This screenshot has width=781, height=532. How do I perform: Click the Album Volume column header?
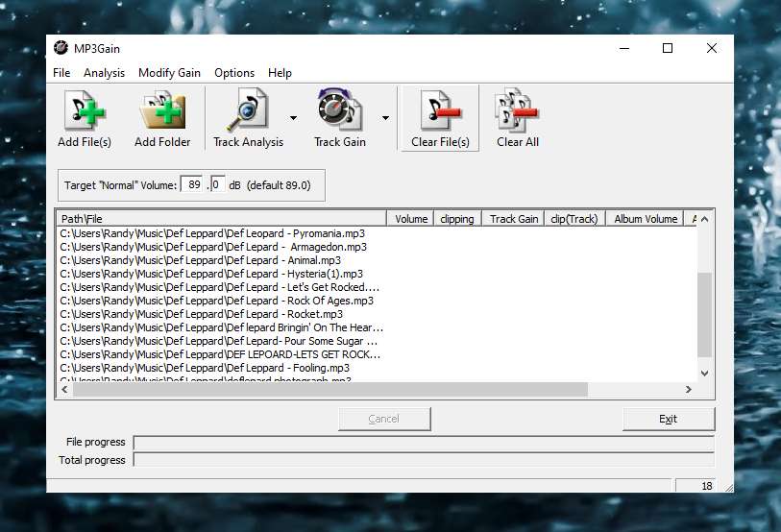[645, 219]
